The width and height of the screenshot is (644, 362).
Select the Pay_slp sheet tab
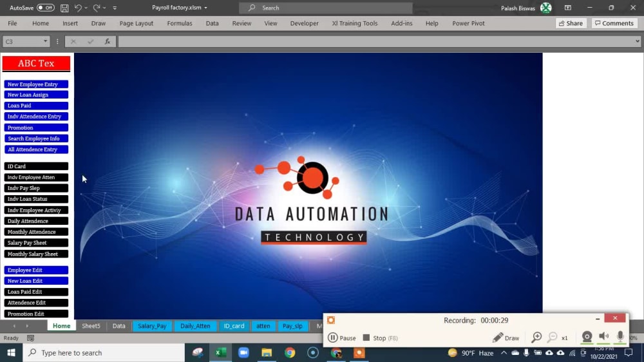pos(292,326)
